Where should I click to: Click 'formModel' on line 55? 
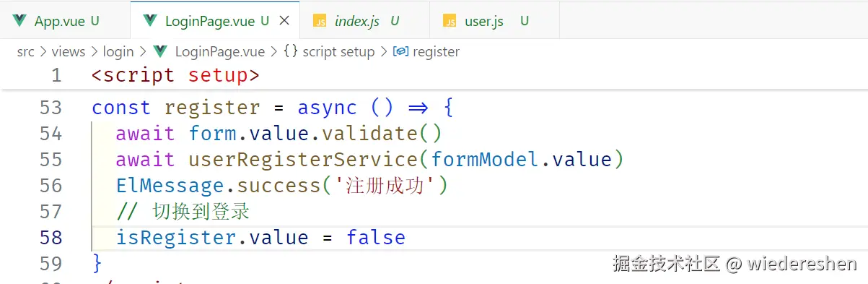click(x=485, y=160)
